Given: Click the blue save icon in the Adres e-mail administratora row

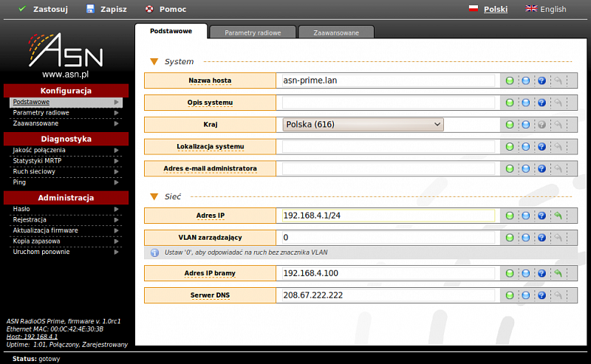Looking at the screenshot, I should pyautogui.click(x=526, y=168).
